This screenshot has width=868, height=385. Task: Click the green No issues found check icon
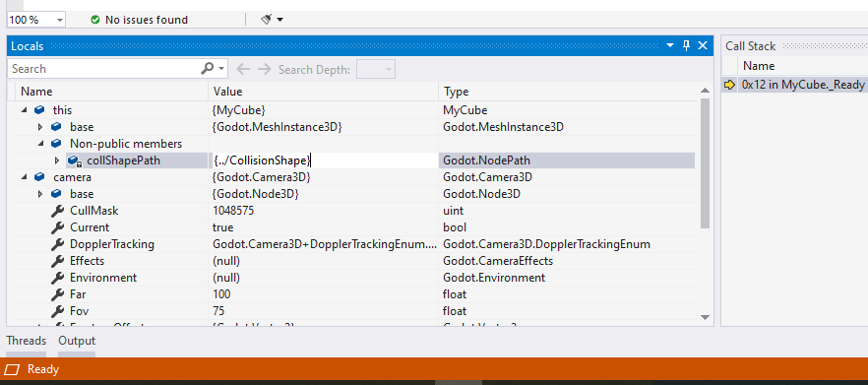(x=95, y=20)
